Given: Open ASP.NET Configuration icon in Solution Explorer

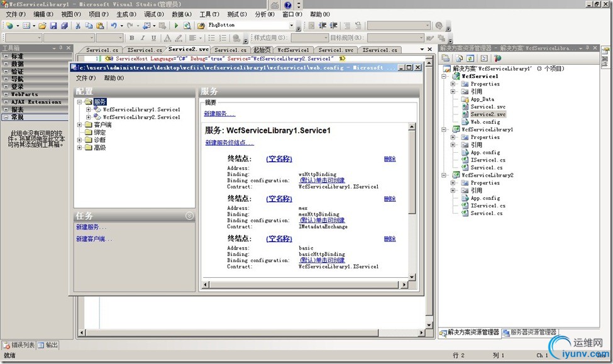Looking at the screenshot, I should [498, 58].
